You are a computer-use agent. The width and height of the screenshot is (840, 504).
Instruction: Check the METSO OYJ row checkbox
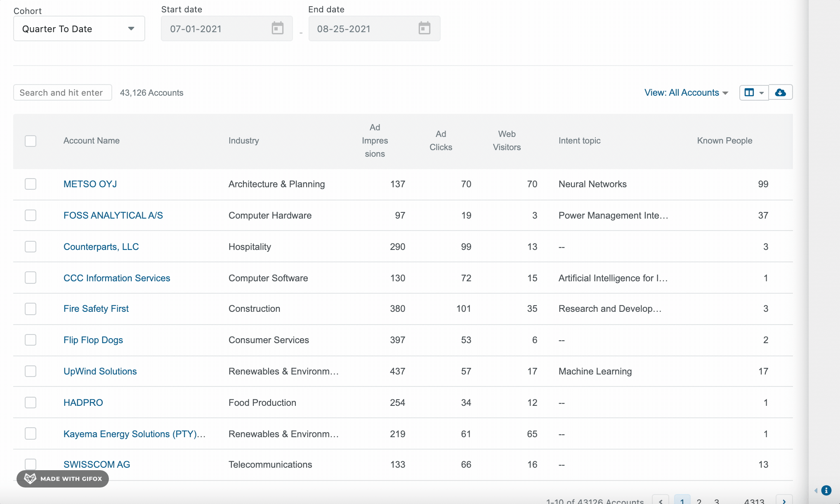coord(31,184)
